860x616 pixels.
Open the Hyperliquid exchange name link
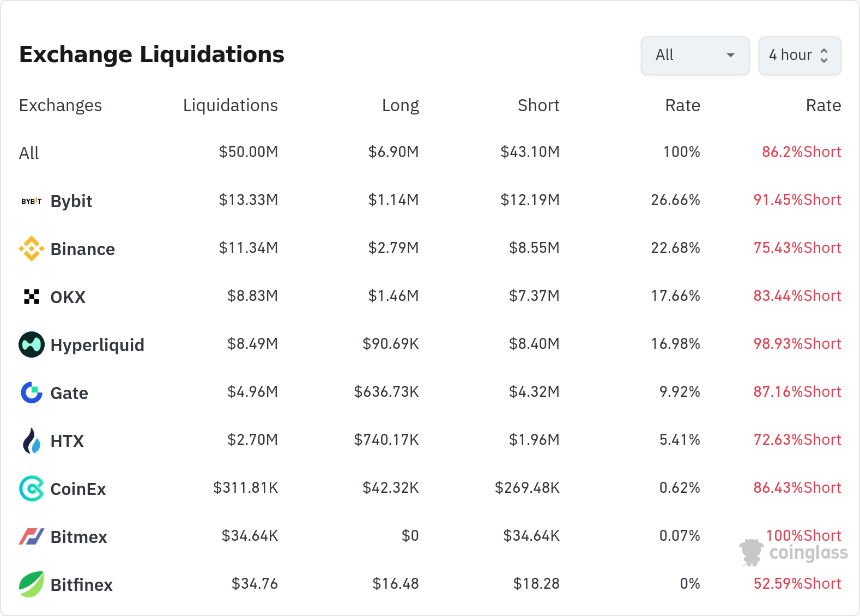click(97, 345)
